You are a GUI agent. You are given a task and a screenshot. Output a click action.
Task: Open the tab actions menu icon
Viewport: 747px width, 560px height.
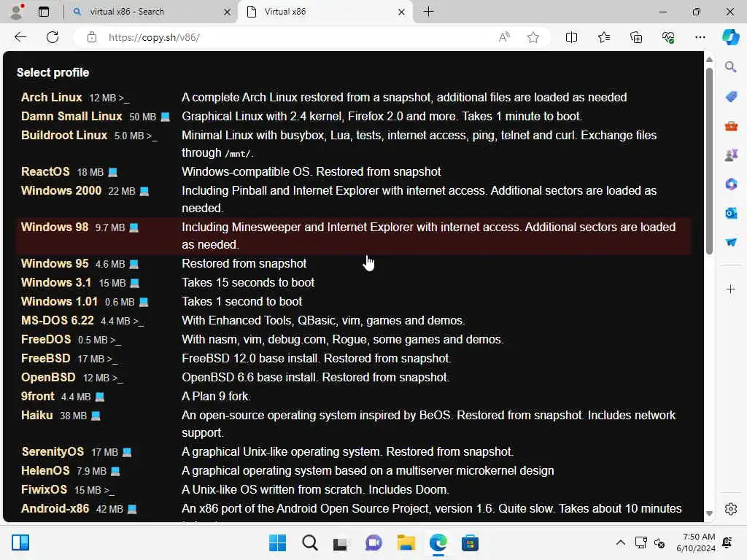(43, 12)
